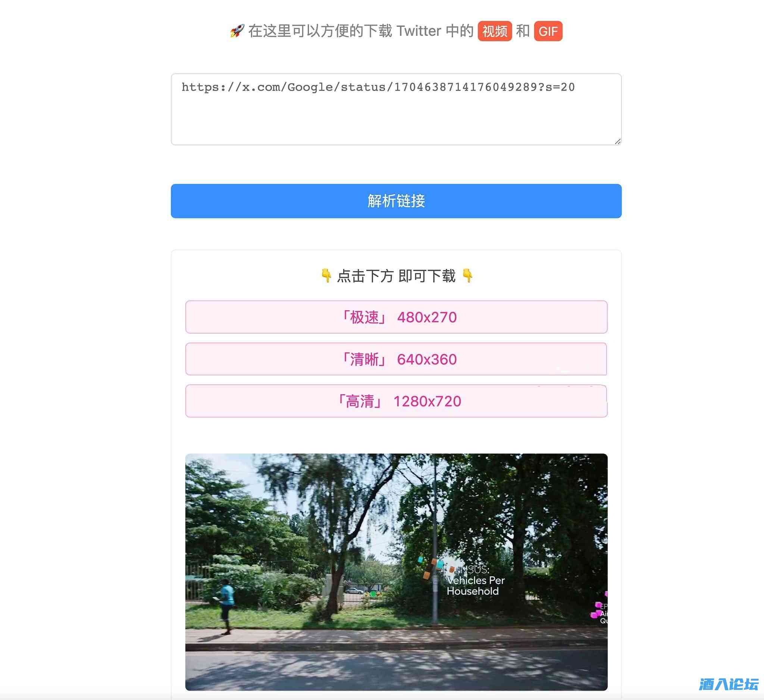
Task: Download the 「清晰」 640x360 version
Action: click(396, 359)
